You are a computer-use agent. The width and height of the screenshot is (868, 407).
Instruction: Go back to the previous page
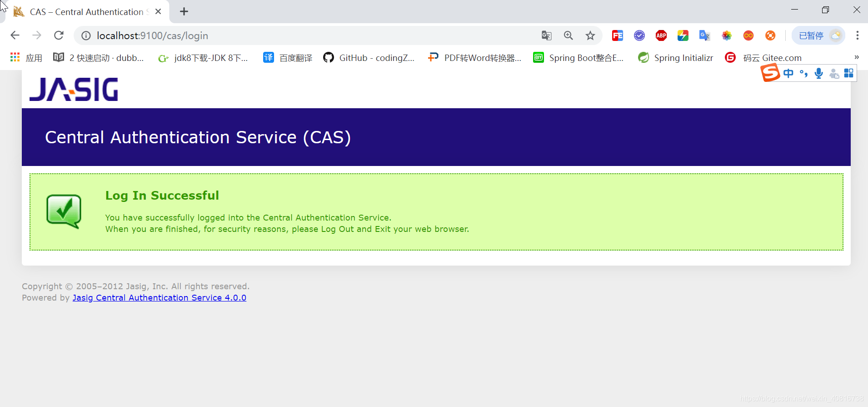pyautogui.click(x=15, y=35)
